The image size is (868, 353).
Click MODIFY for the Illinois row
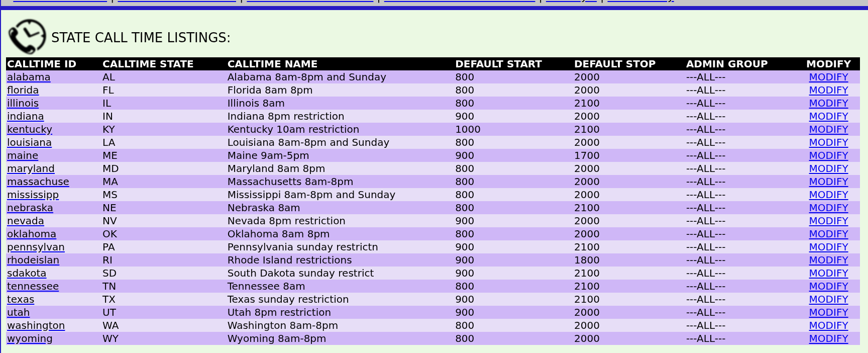pyautogui.click(x=828, y=103)
